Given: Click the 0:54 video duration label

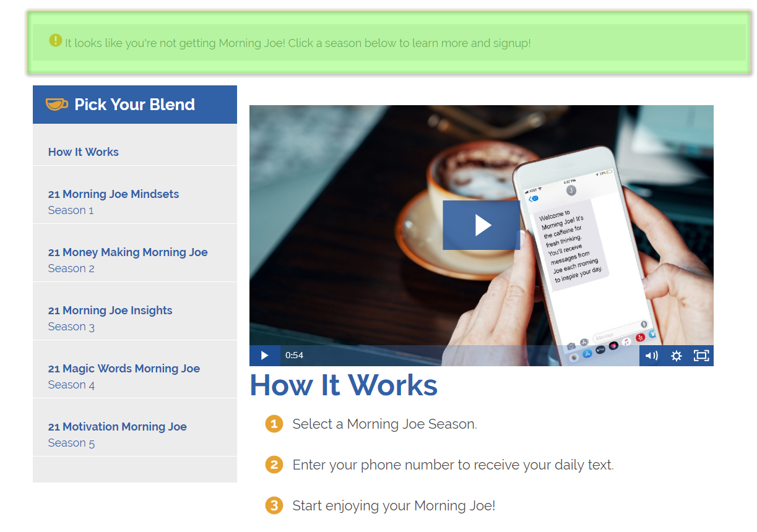Looking at the screenshot, I should (294, 356).
